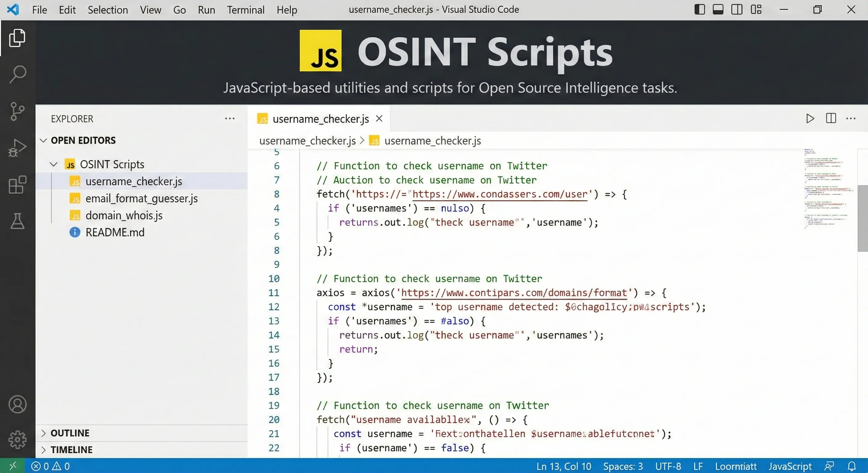Screen dimensions: 868x473
Task: Open the Accounts menu
Action: click(x=17, y=404)
